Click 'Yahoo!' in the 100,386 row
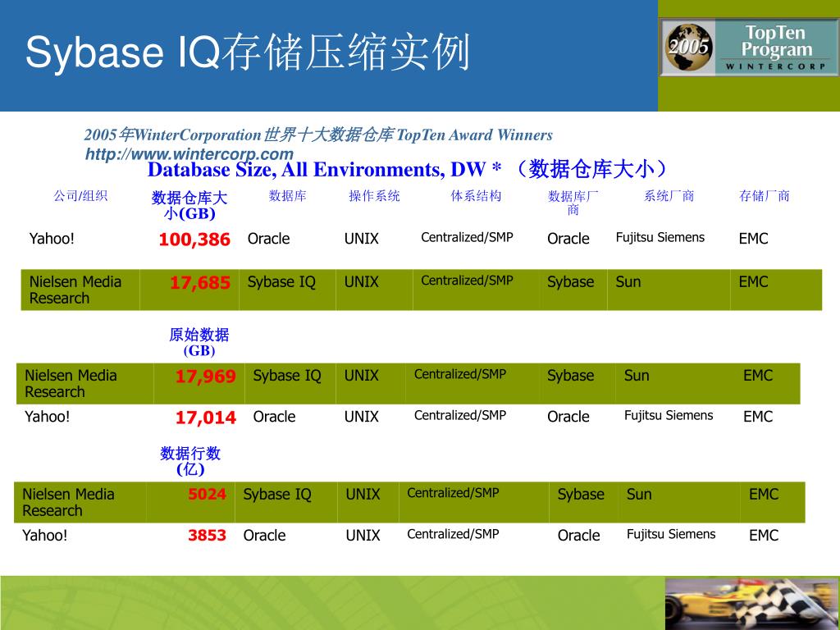840x630 pixels. pyautogui.click(x=52, y=239)
